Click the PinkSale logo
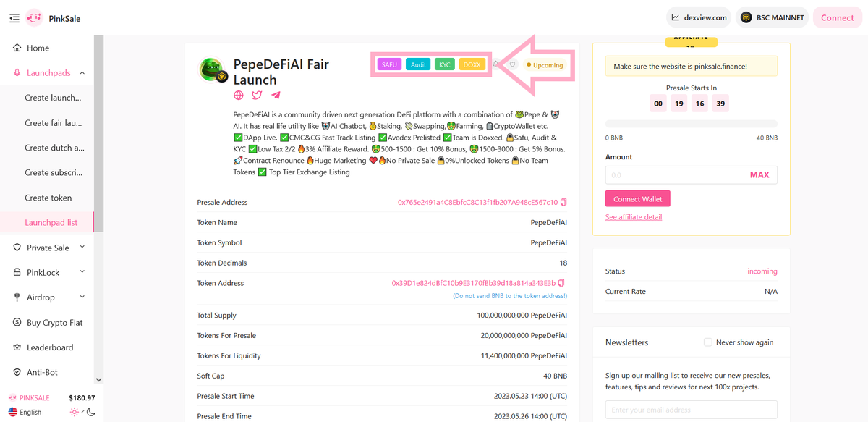 34,18
